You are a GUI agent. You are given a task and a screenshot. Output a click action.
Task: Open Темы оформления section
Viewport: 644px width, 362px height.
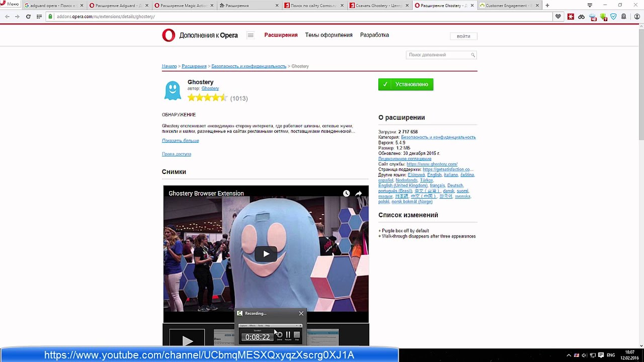[x=329, y=35]
